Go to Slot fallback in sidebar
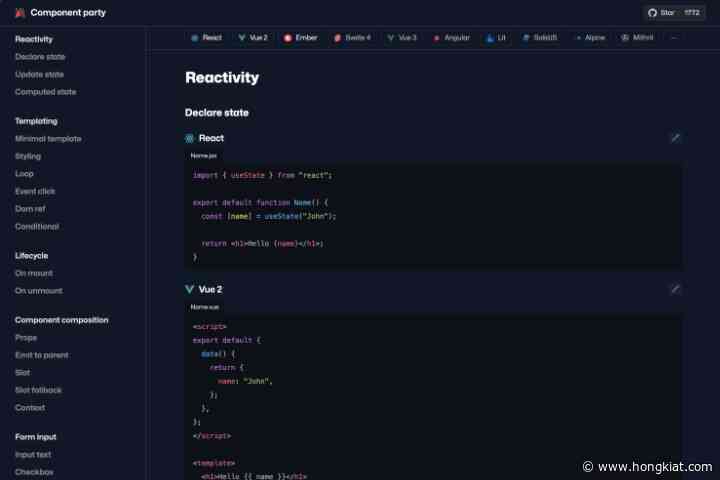Image resolution: width=720 pixels, height=480 pixels. click(39, 390)
